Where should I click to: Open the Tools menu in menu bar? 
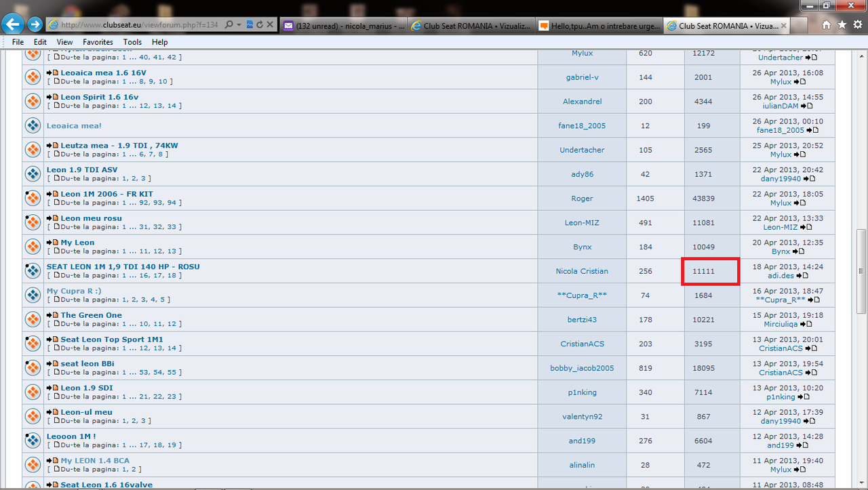[132, 42]
